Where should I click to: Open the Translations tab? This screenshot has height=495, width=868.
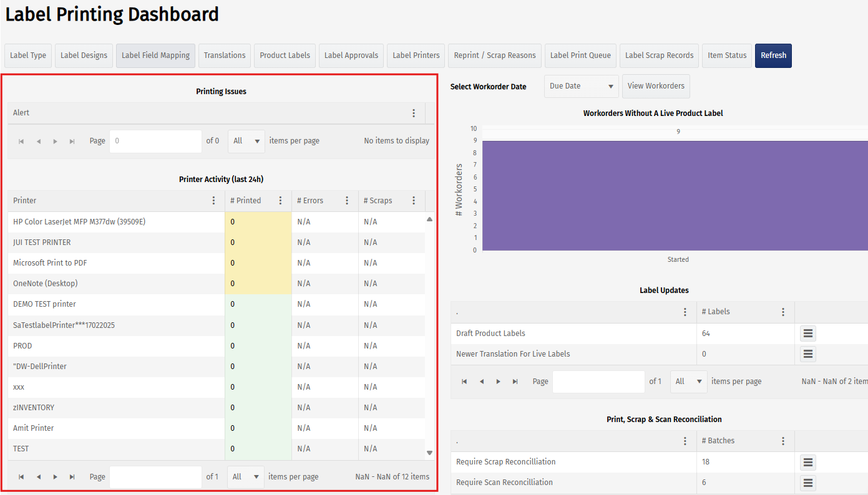coord(225,55)
